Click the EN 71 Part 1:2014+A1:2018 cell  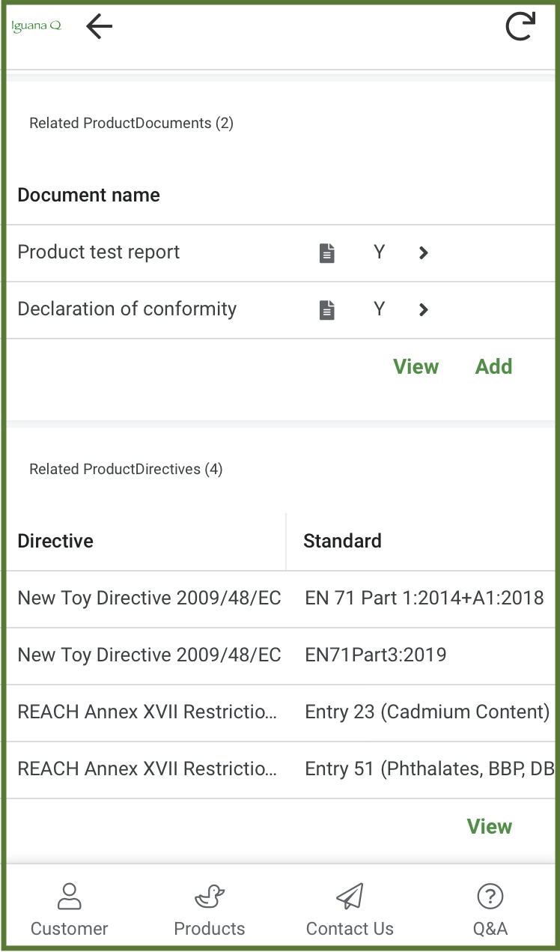(x=424, y=598)
